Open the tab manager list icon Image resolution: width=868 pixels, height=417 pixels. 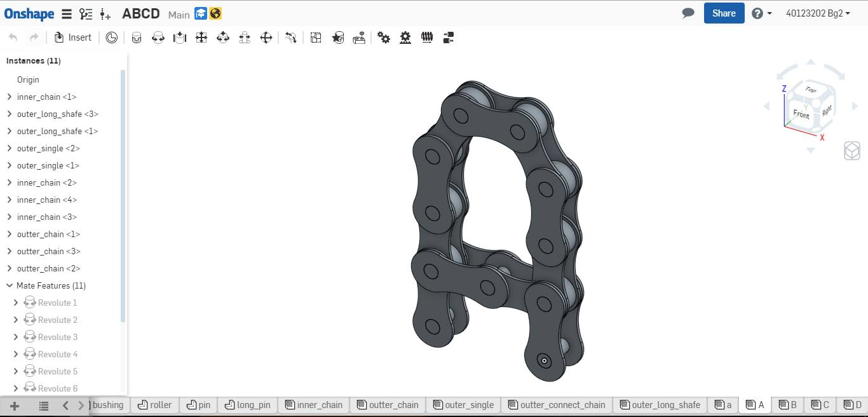[44, 406]
